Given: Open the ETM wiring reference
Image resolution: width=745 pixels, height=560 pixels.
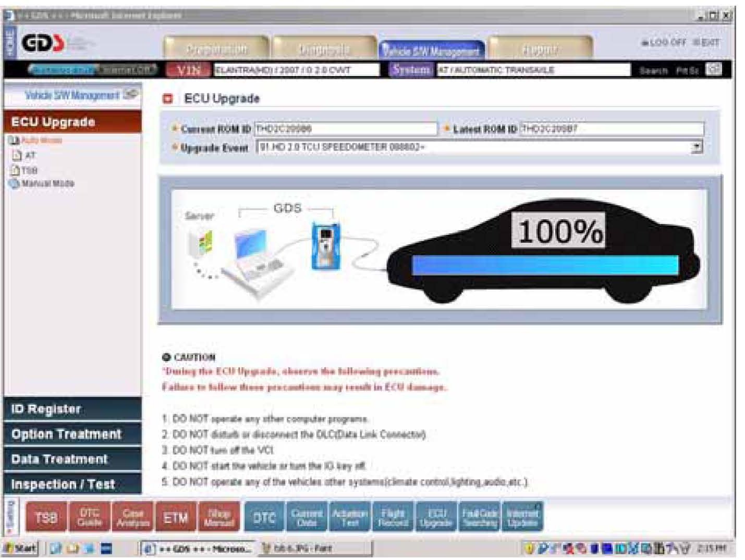Looking at the screenshot, I should pyautogui.click(x=176, y=517).
